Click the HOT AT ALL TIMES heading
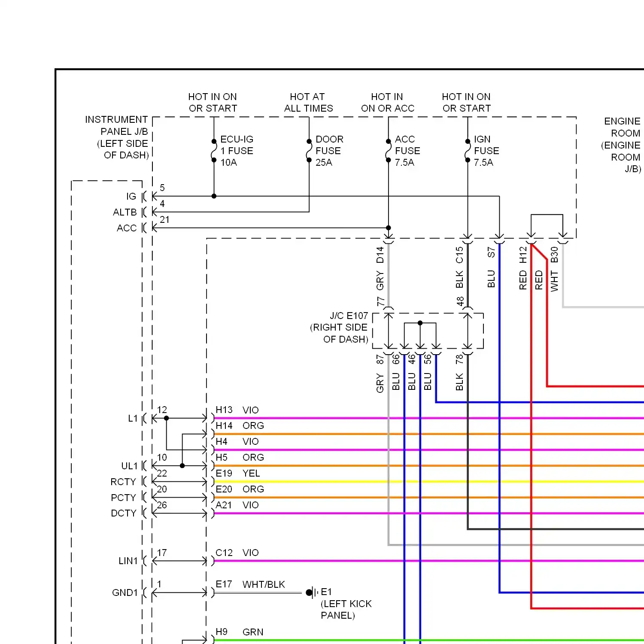Viewport: 644px width, 644px height. (308, 103)
